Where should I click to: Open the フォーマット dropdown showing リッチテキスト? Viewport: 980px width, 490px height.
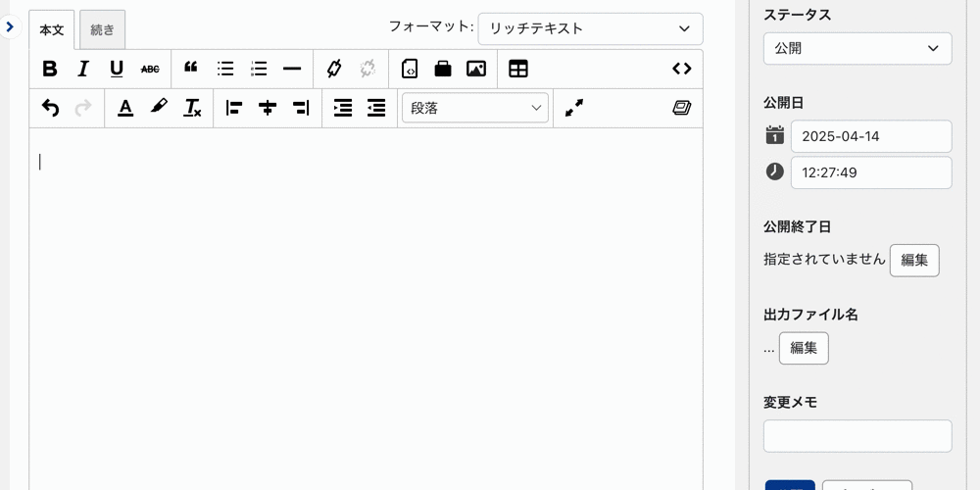pyautogui.click(x=590, y=28)
